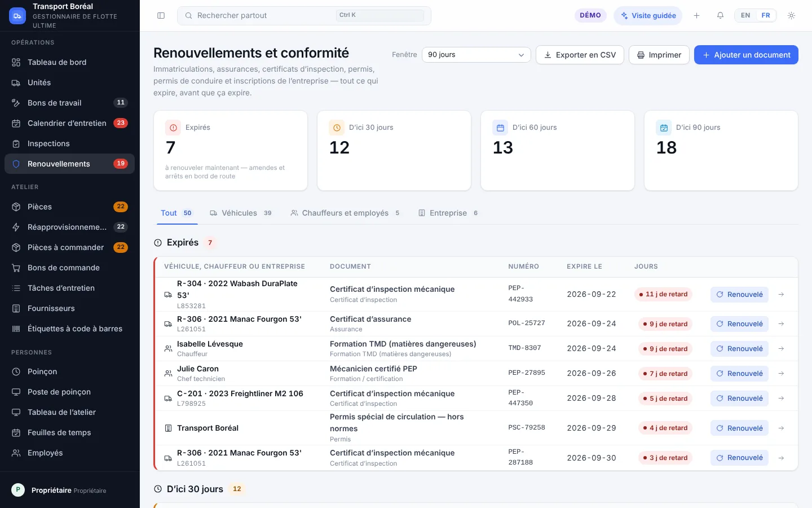Open Employés in sidebar
The width and height of the screenshot is (812, 508).
click(69, 453)
